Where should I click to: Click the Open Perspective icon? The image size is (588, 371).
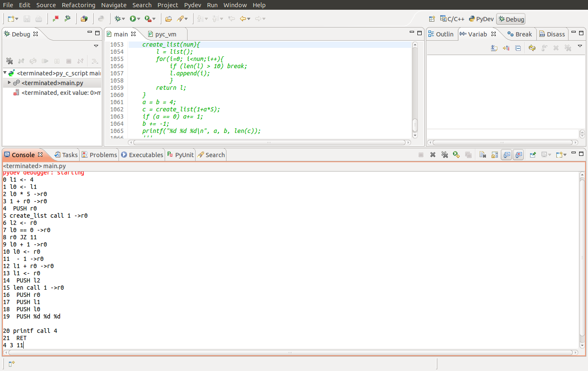coord(432,19)
